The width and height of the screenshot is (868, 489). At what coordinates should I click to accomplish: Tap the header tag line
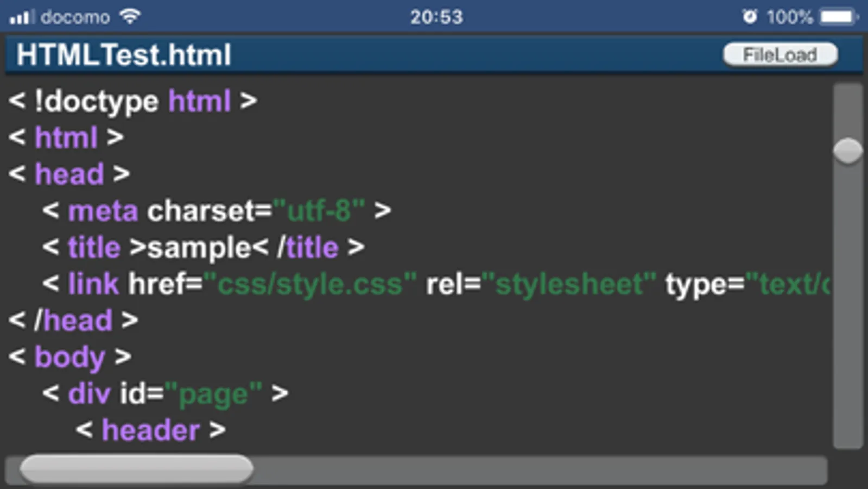150,430
